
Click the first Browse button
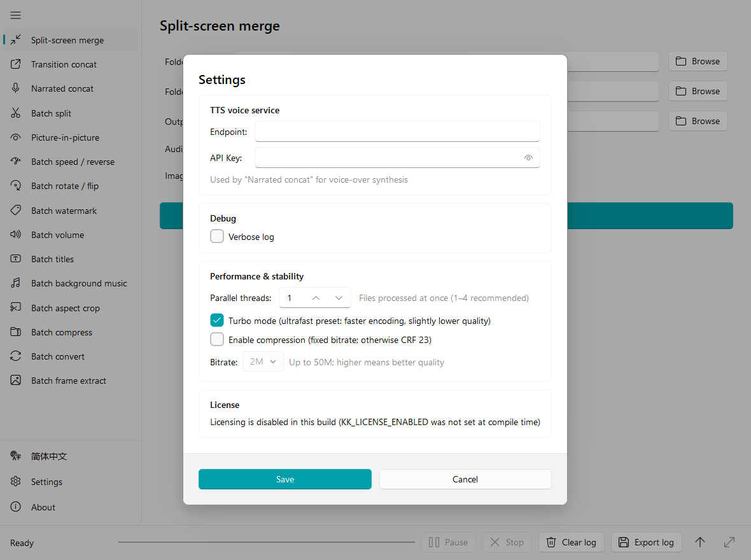(698, 61)
